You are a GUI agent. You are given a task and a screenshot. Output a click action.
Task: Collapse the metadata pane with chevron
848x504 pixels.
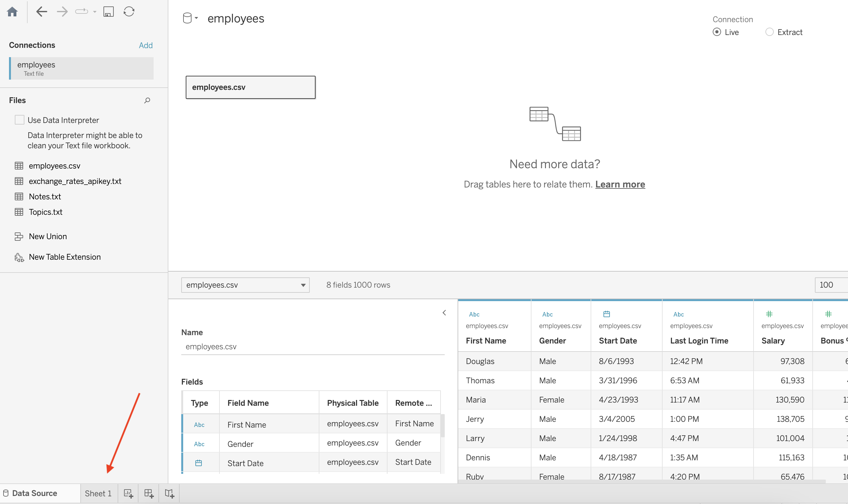coord(444,313)
